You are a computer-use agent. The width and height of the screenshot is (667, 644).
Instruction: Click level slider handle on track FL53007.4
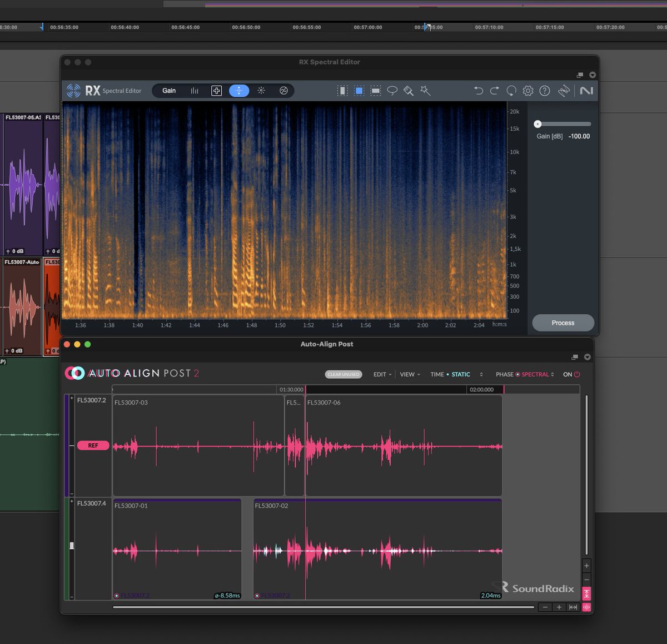[x=72, y=546]
